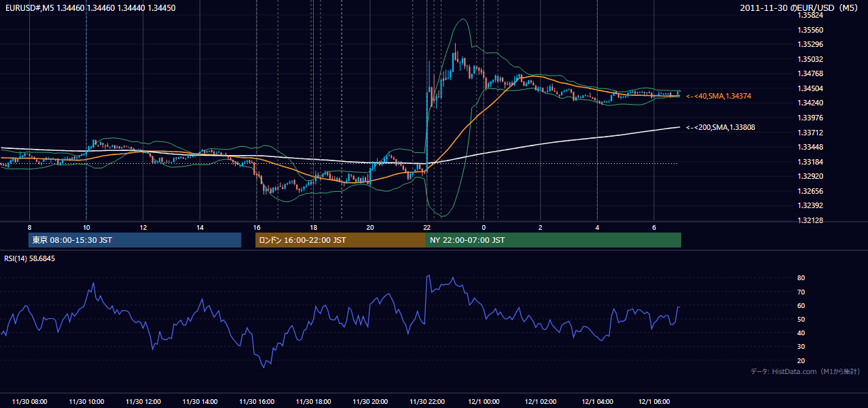
Task: Click price axis label 1.35560
Action: pos(812,30)
